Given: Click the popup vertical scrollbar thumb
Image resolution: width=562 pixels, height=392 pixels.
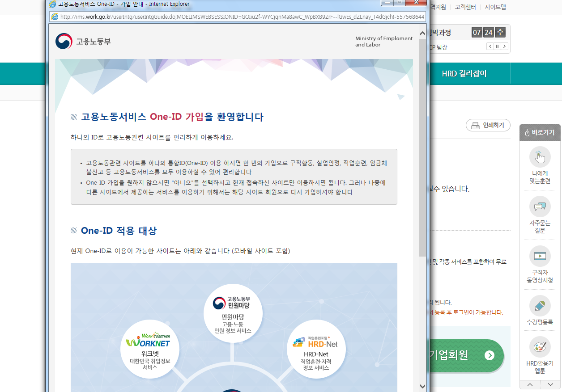Looking at the screenshot, I should tap(422, 148).
